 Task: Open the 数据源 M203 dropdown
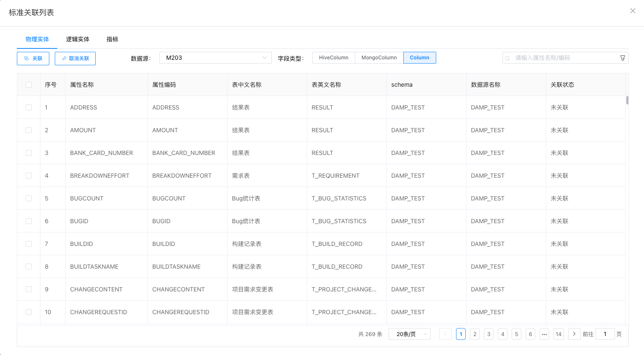215,58
